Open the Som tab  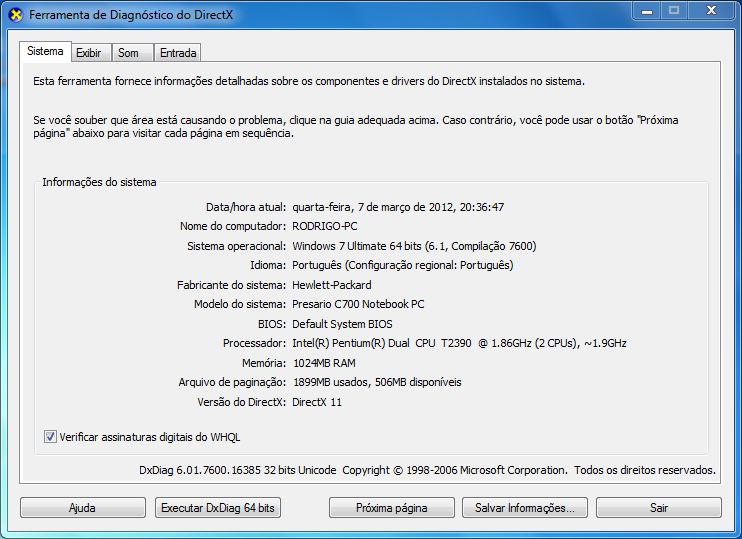(128, 52)
